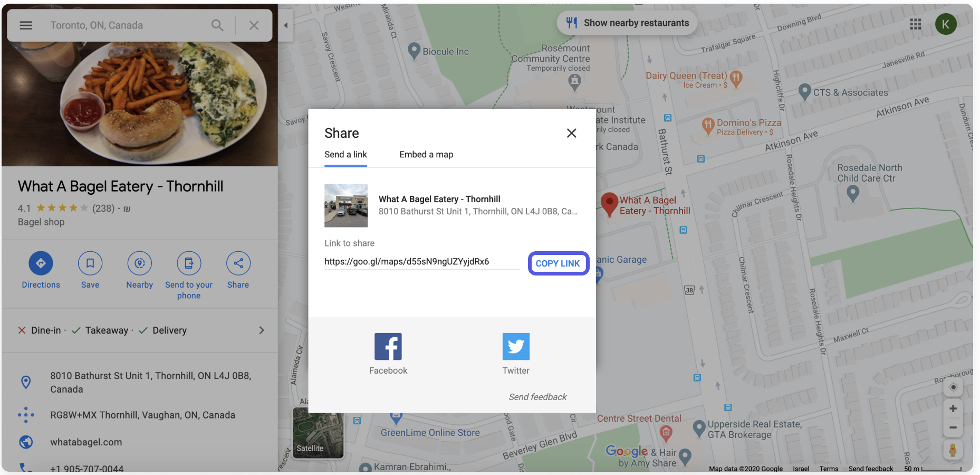980x475 pixels.
Task: Share via Facebook icon
Action: [388, 347]
